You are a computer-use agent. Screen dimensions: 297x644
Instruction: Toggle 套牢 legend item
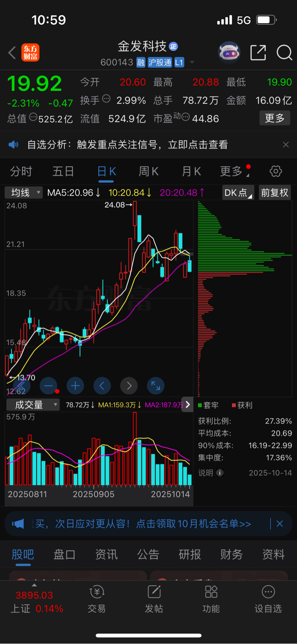[208, 405]
